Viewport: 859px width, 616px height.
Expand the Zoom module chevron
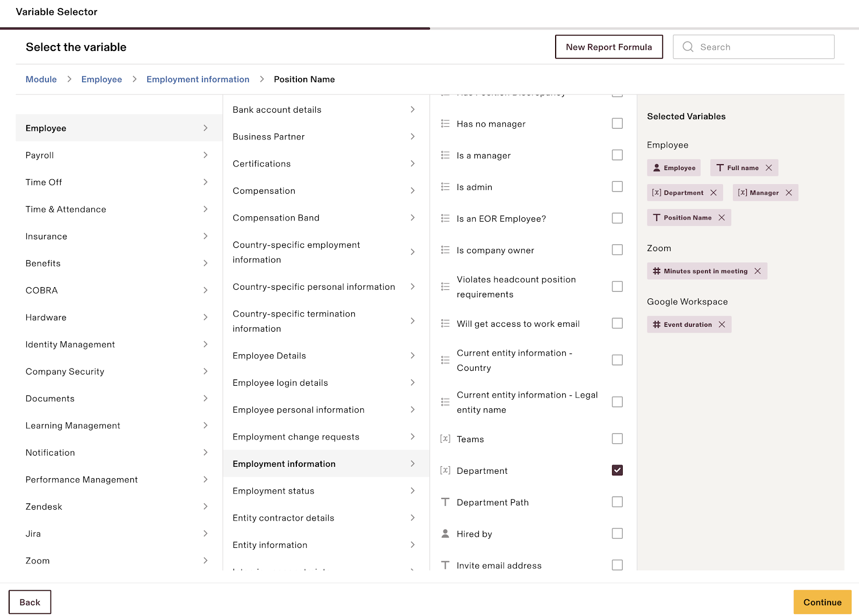click(x=206, y=560)
